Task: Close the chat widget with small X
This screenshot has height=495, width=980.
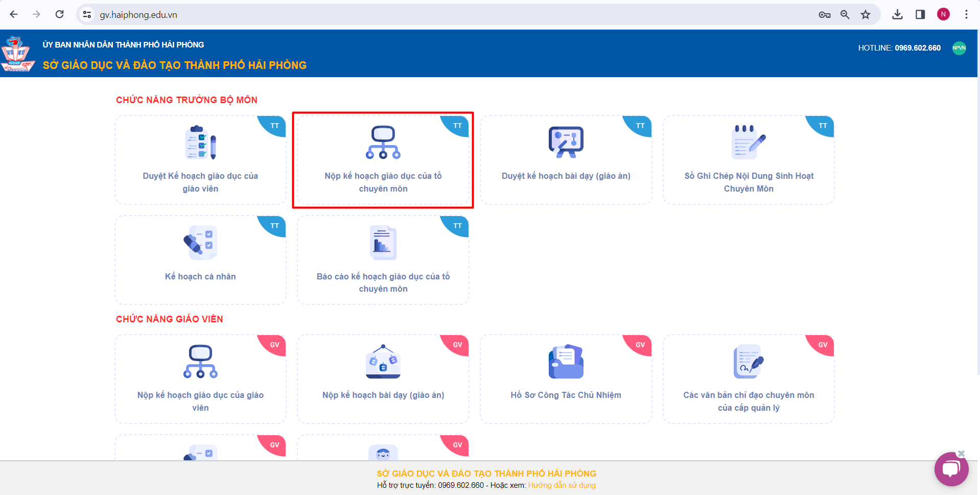Action: point(961,453)
